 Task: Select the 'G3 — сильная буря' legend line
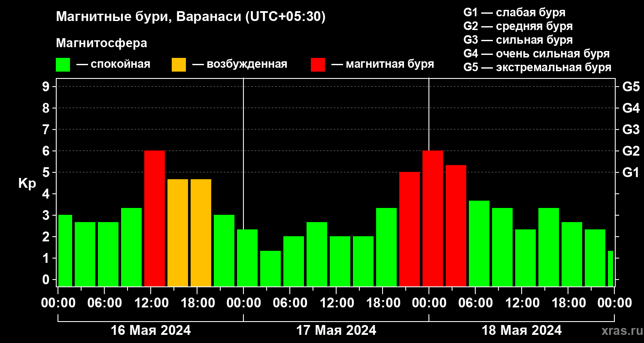click(x=518, y=40)
